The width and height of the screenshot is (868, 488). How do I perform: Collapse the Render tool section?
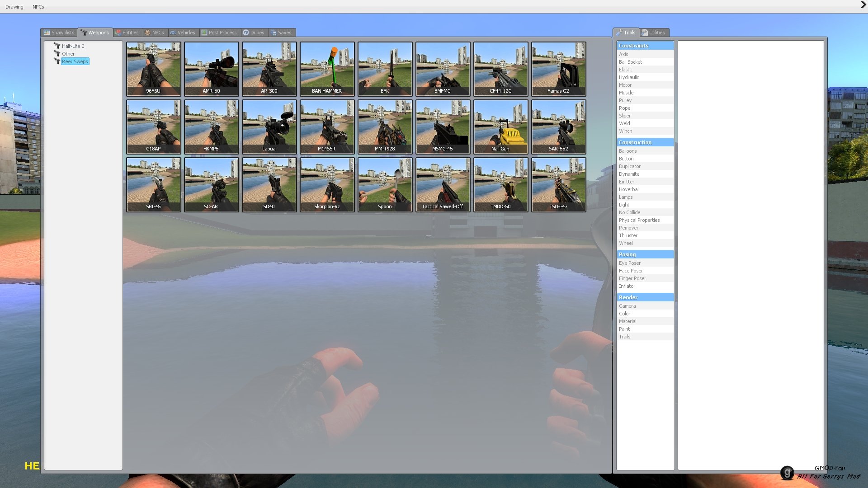[645, 297]
